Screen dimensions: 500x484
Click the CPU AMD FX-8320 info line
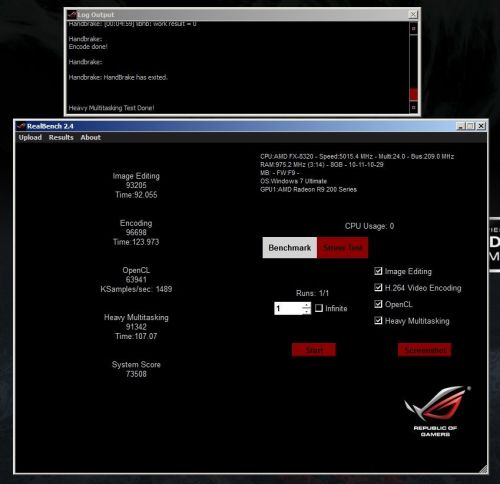357,156
